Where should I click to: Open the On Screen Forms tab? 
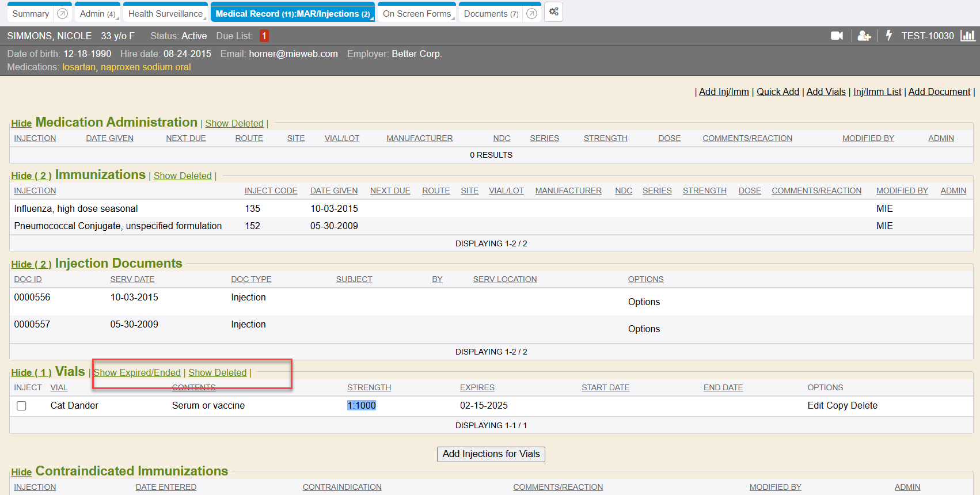pos(416,13)
